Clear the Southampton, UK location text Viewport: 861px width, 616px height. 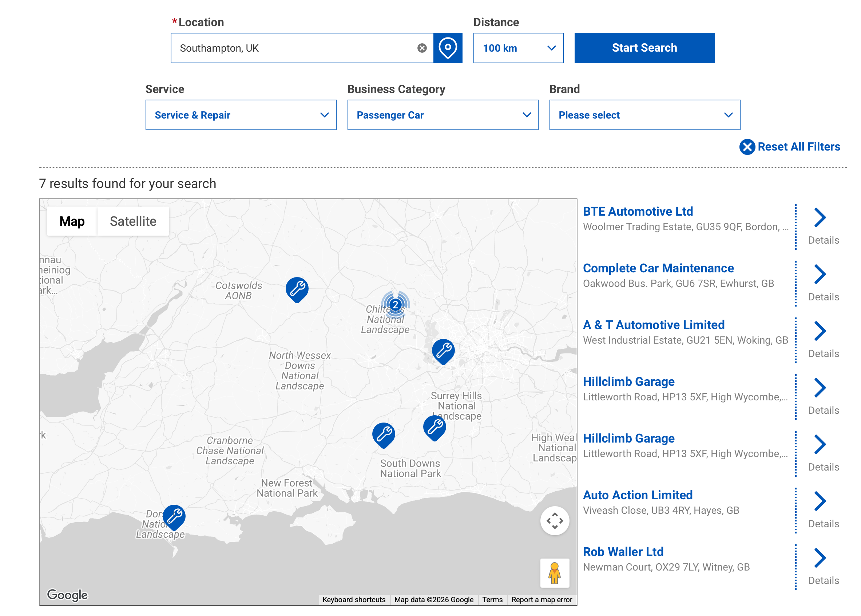coord(422,48)
